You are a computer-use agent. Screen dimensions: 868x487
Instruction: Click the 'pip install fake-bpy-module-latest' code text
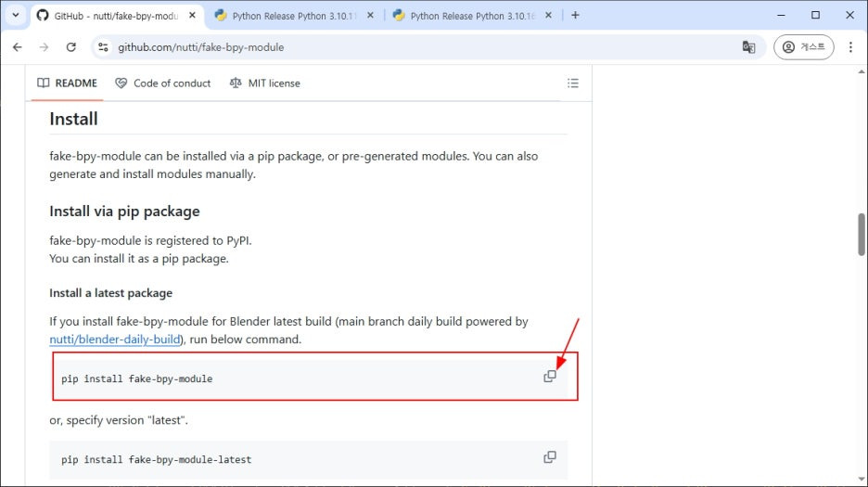[x=156, y=460]
